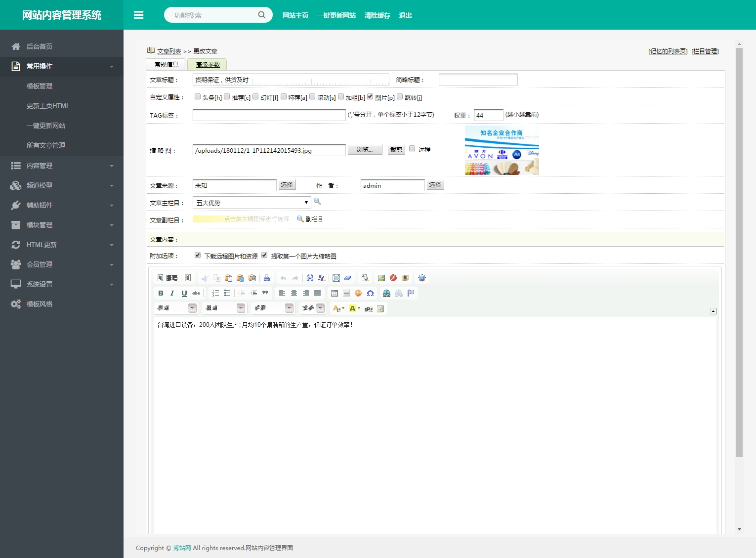
Task: Switch to the 高级参数 tab
Action: tap(208, 65)
